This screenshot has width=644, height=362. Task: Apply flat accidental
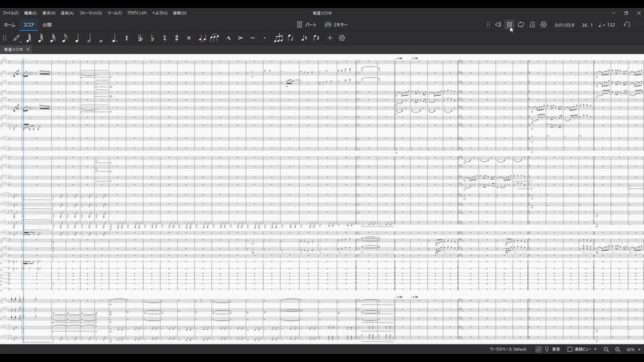tap(152, 38)
